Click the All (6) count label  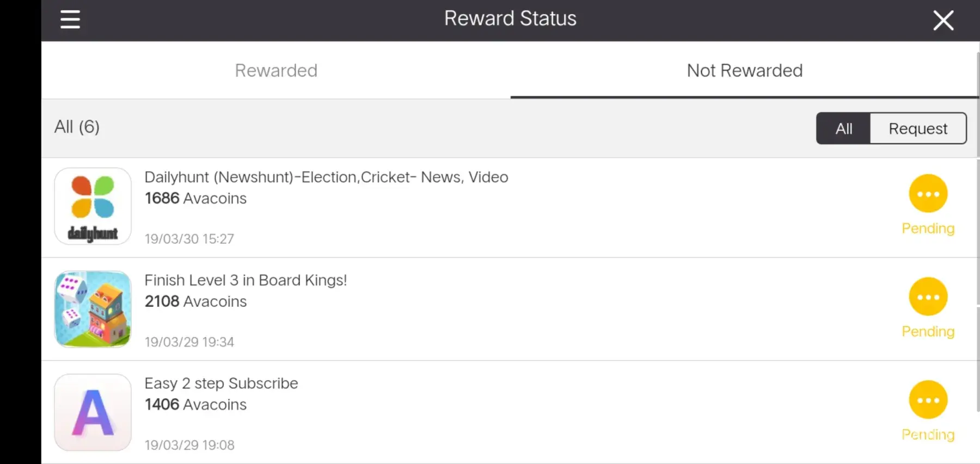77,127
